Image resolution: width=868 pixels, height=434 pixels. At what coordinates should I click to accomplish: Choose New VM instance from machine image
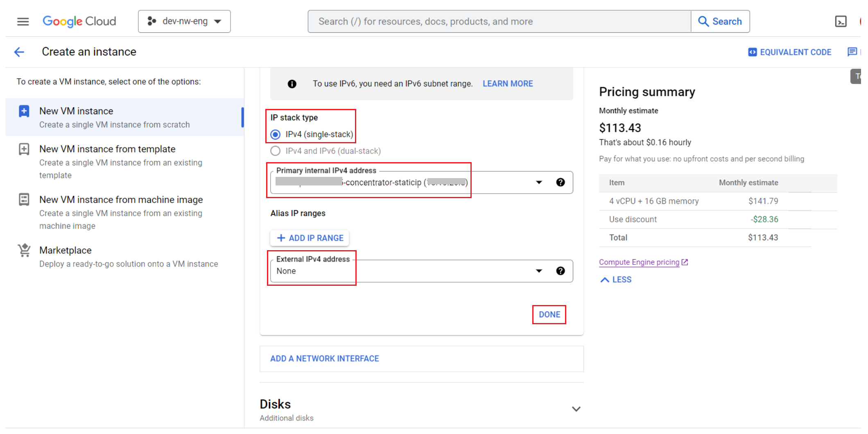tap(121, 200)
